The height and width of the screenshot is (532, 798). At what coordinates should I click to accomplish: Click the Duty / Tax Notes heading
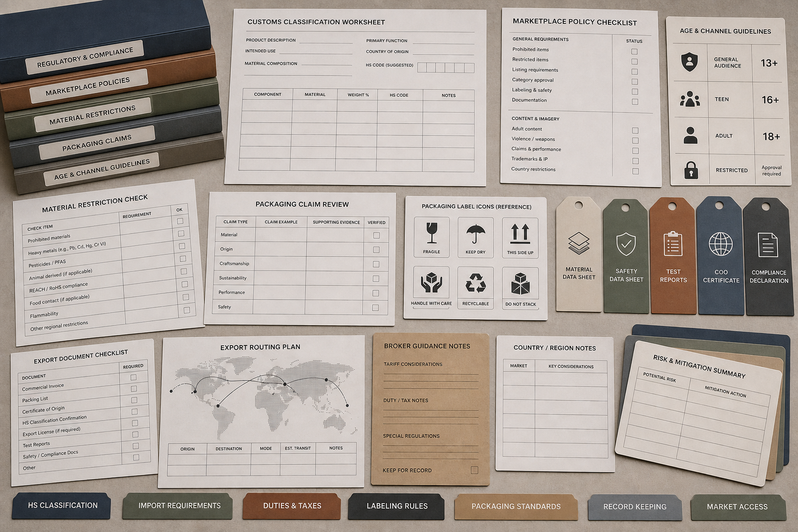pos(406,401)
